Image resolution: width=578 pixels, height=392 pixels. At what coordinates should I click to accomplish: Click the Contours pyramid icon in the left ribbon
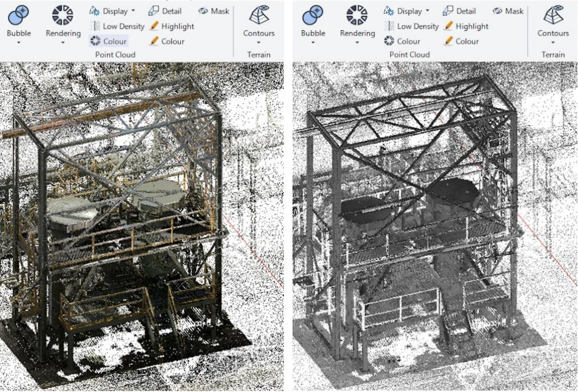point(258,15)
